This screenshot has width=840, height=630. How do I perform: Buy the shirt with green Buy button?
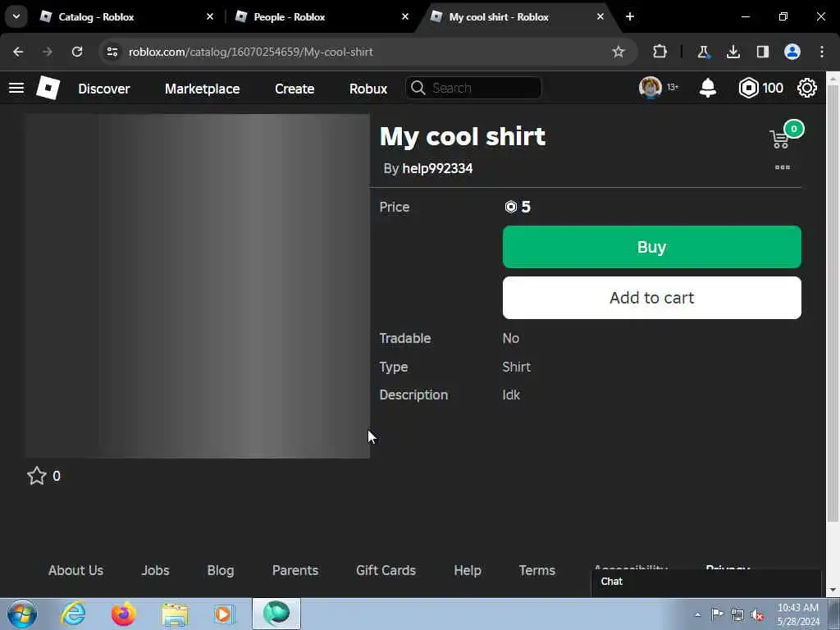pyautogui.click(x=651, y=247)
